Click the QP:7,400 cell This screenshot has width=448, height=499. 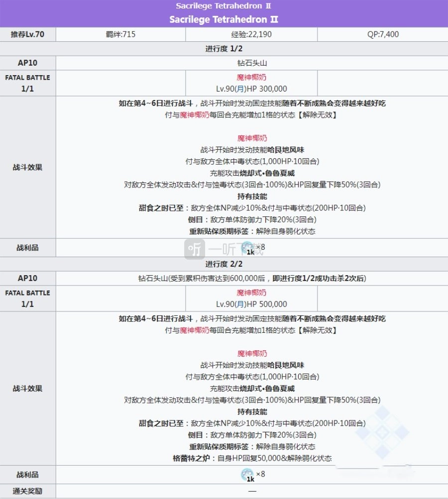[382, 34]
